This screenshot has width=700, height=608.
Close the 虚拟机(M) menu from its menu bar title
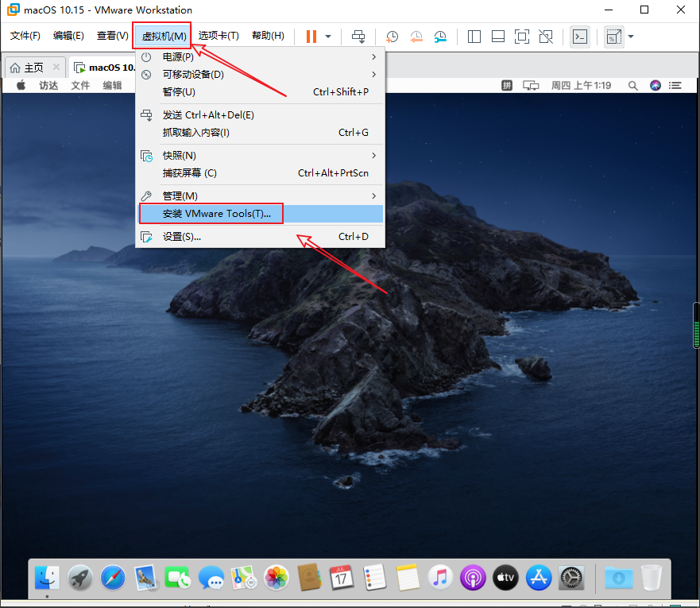pos(164,36)
